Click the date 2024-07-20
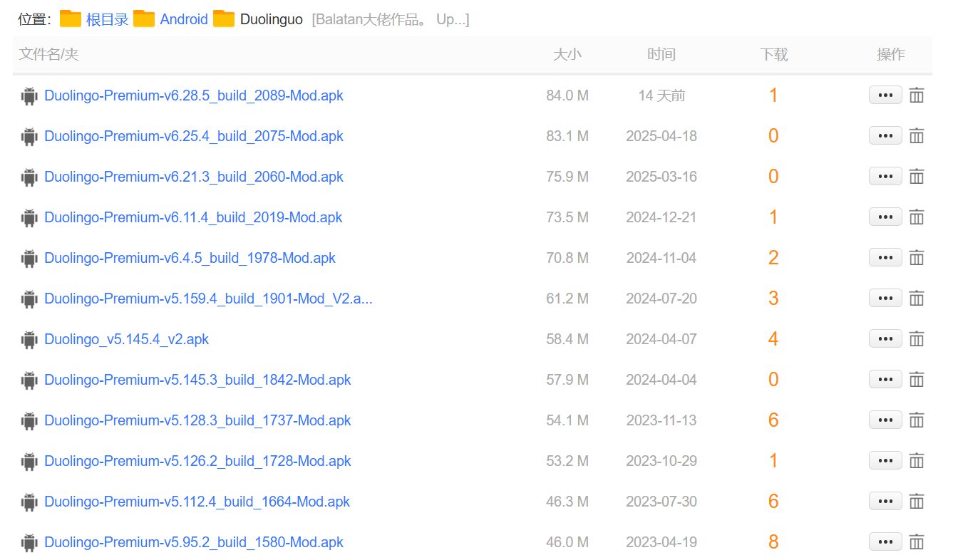The image size is (958, 560). (x=661, y=299)
